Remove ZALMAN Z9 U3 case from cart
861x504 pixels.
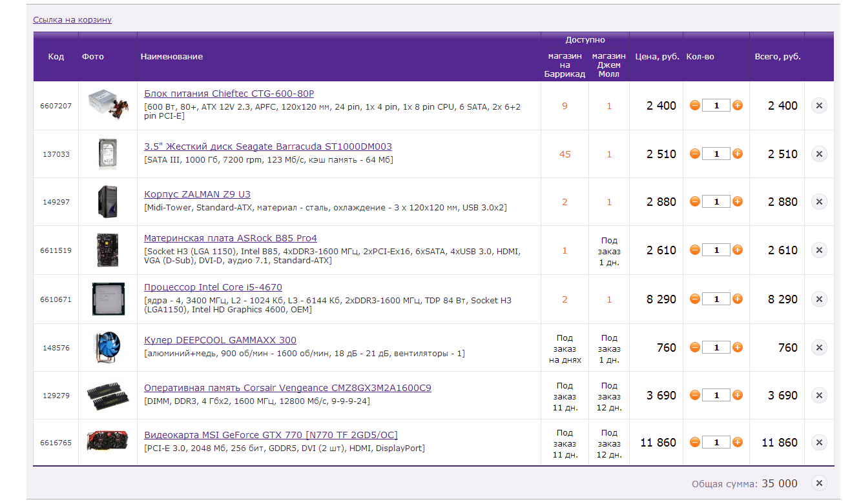coord(819,201)
